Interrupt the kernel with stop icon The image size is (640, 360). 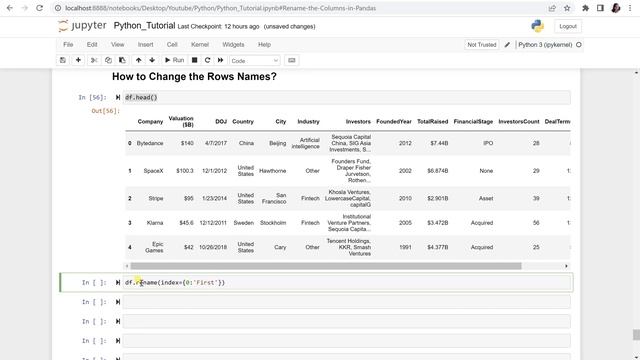pos(195,60)
